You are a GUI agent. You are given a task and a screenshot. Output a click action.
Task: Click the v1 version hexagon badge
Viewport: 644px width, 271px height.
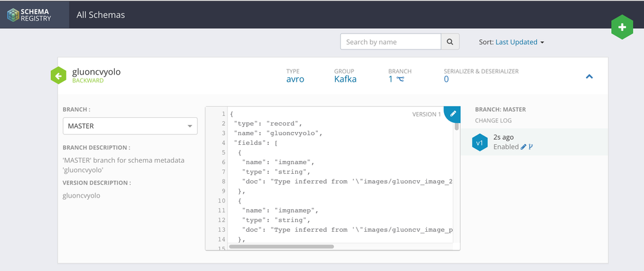tap(479, 142)
